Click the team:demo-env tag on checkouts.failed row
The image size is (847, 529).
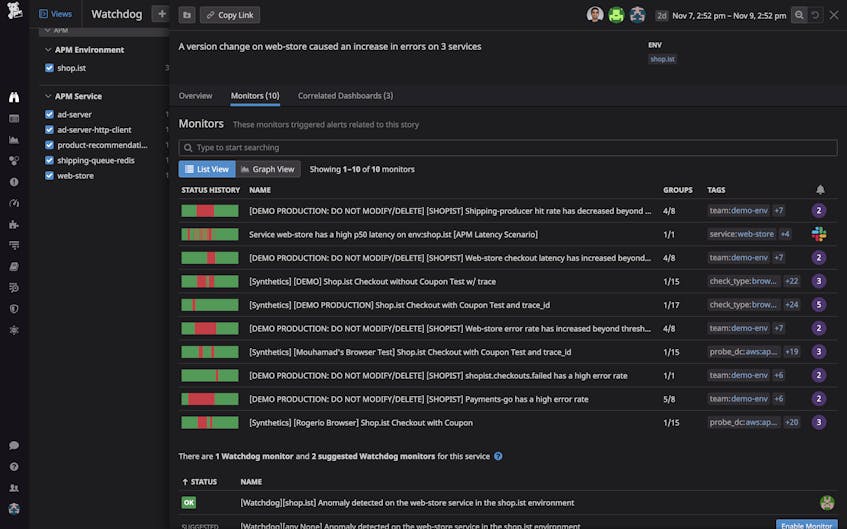tap(738, 375)
